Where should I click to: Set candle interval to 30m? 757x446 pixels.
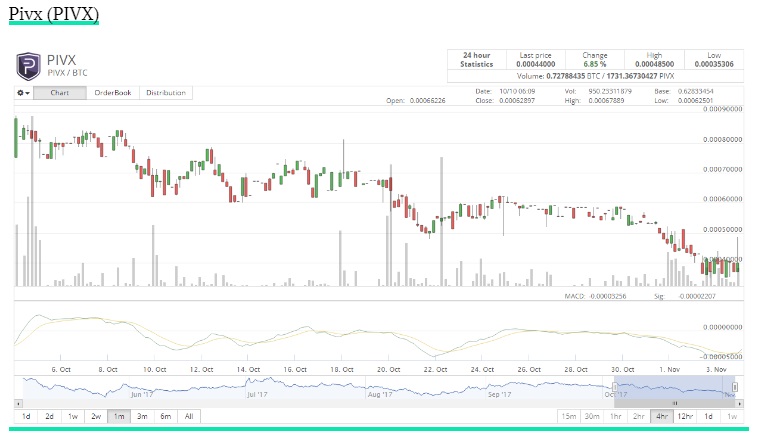(592, 416)
